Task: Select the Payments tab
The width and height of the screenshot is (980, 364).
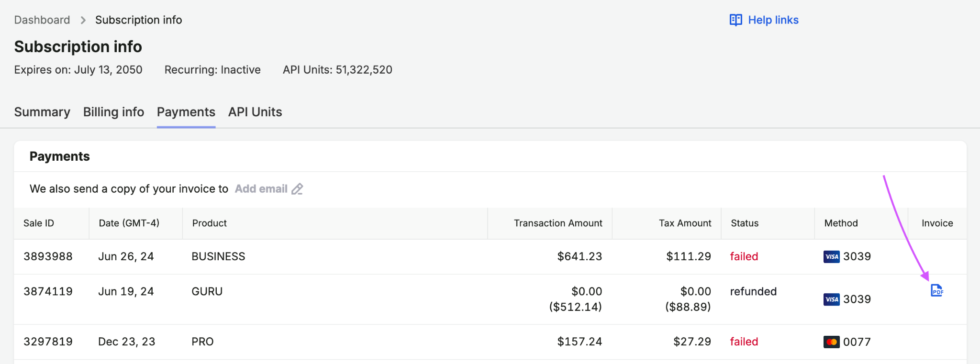Action: click(x=186, y=112)
